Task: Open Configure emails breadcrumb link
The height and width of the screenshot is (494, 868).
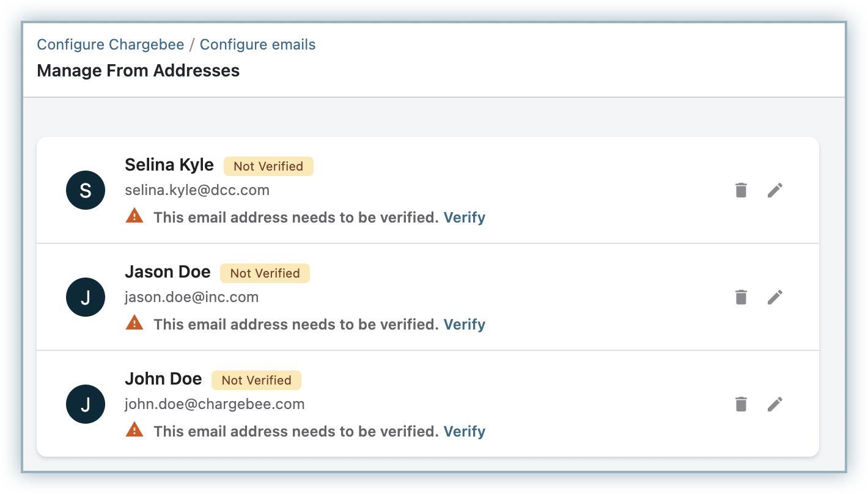Action: point(257,45)
